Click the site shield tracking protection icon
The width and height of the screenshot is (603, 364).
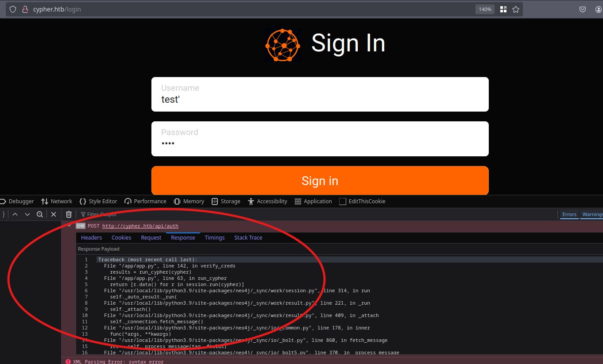pyautogui.click(x=13, y=9)
